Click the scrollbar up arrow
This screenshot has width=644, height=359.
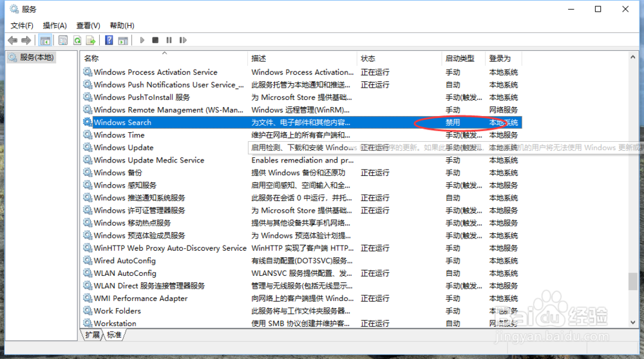coord(633,57)
